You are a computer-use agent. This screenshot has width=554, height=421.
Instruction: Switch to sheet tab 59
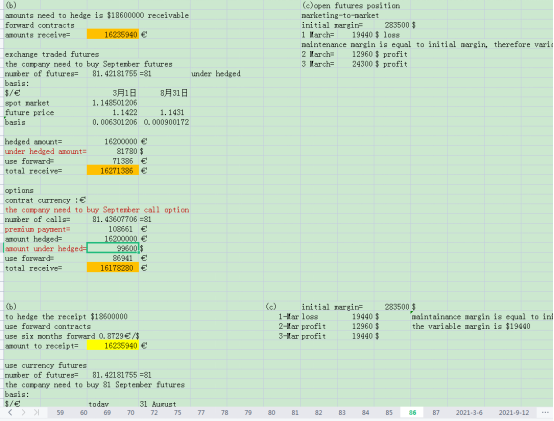click(x=60, y=413)
